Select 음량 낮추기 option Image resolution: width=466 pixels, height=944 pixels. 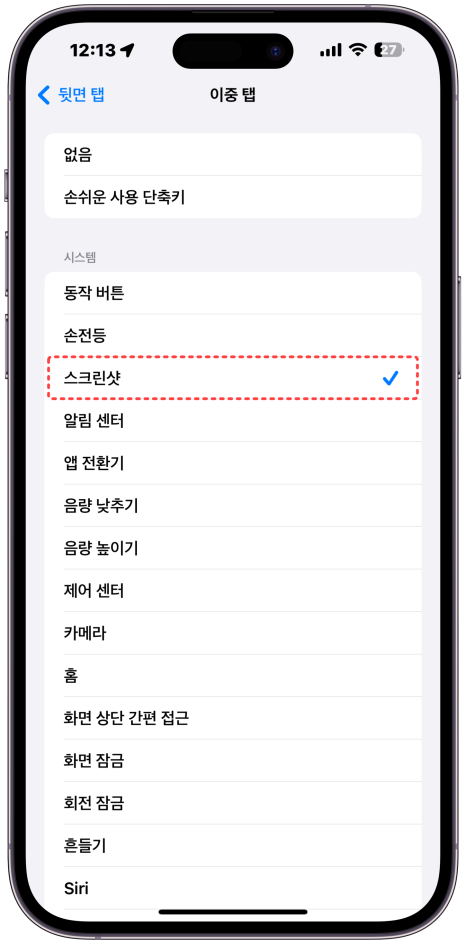(x=233, y=505)
